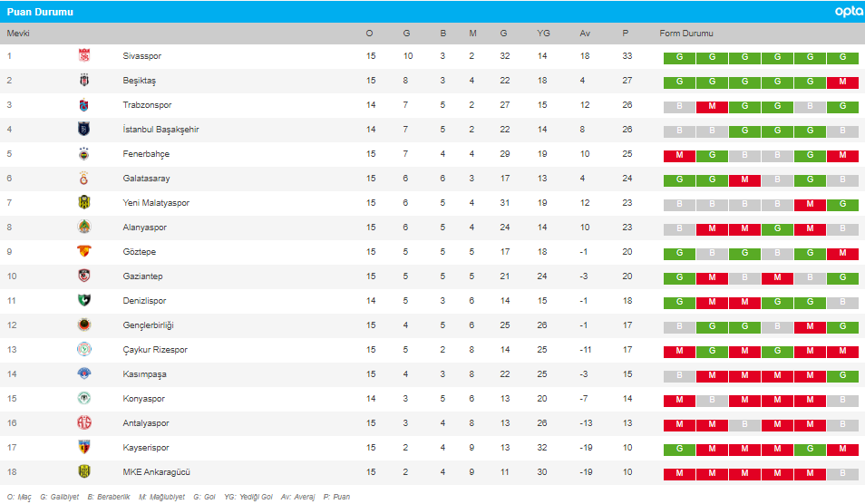Select the Antalyaspor red logo
Screen dimensions: 865x504
tap(83, 423)
